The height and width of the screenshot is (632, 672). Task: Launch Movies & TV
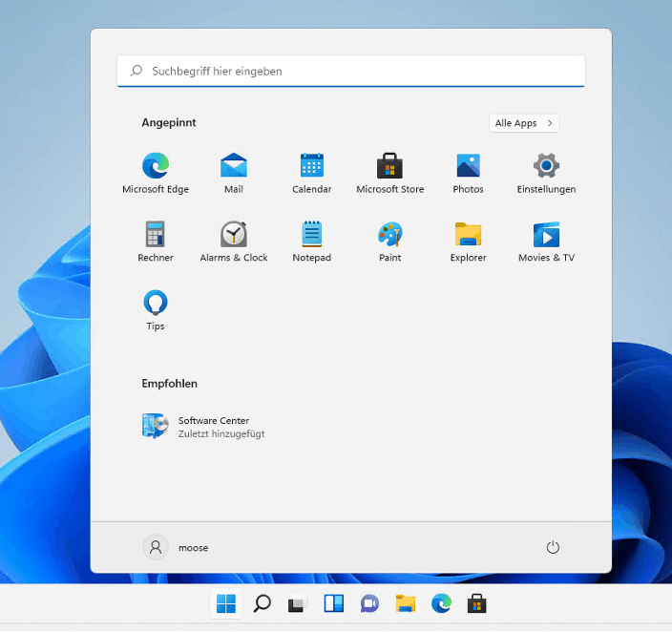[x=546, y=242]
